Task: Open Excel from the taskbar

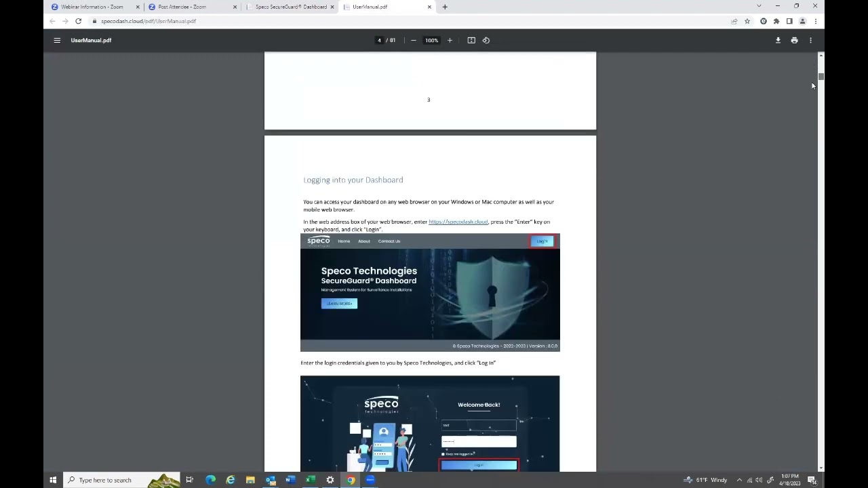Action: 311,480
